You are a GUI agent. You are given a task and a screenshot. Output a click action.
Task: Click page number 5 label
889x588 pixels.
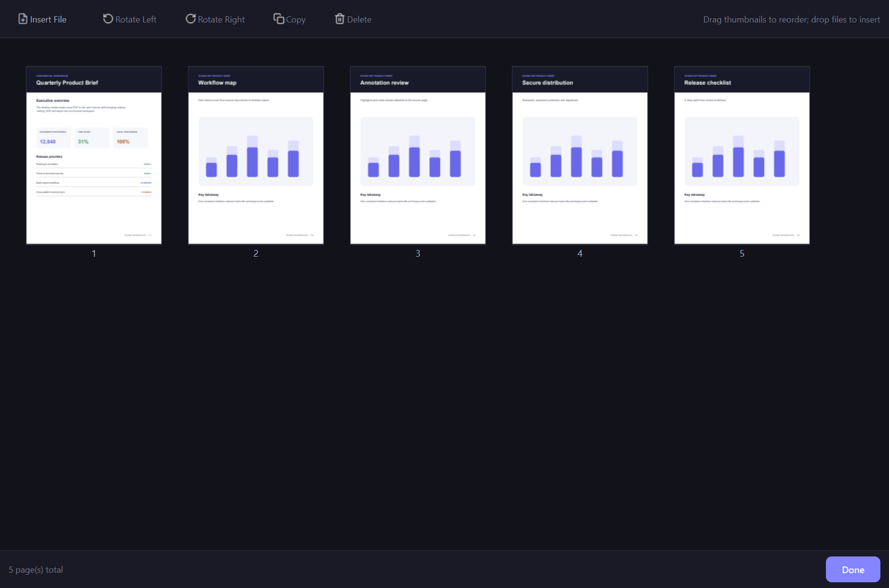(742, 253)
